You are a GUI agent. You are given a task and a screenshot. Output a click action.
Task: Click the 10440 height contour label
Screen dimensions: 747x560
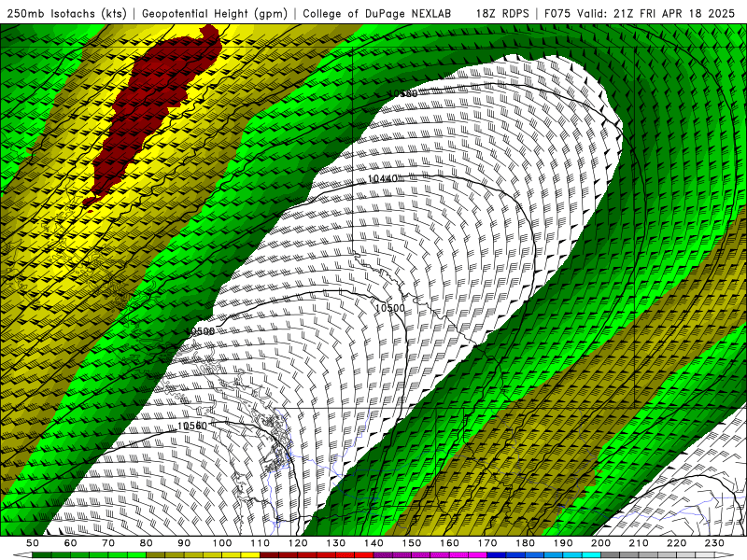tap(383, 178)
